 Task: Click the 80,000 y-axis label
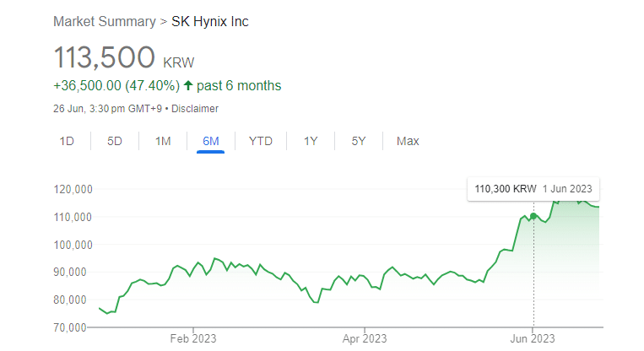(70, 300)
